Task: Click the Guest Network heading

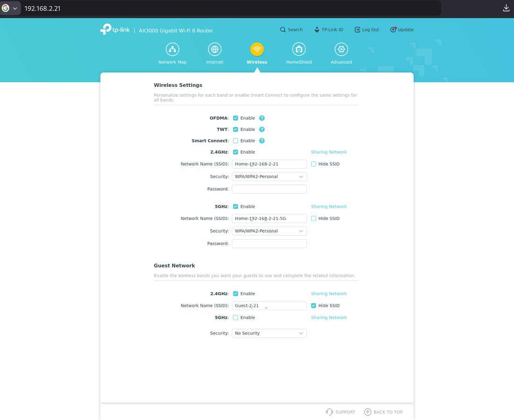Action: [x=174, y=265]
